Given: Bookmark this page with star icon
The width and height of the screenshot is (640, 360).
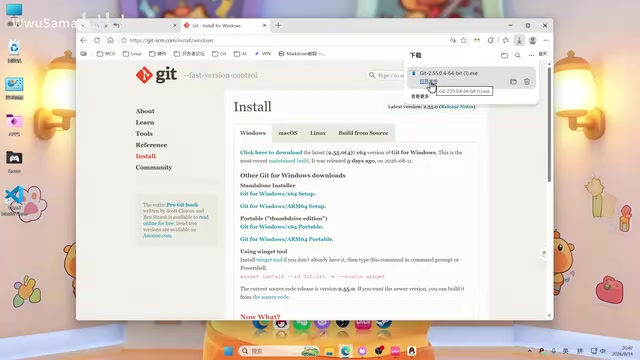Looking at the screenshot, I should point(464,40).
